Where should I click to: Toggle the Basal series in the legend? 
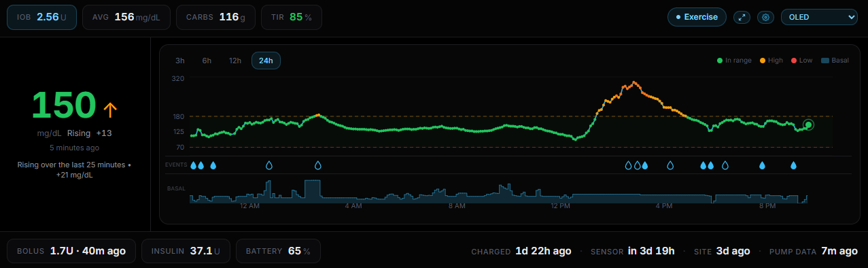[x=835, y=61]
